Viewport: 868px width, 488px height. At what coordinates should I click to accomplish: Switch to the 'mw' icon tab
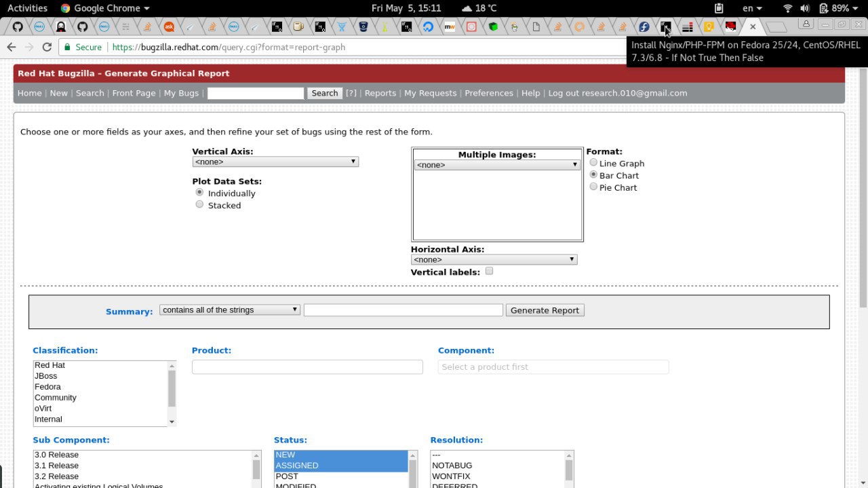click(x=450, y=27)
